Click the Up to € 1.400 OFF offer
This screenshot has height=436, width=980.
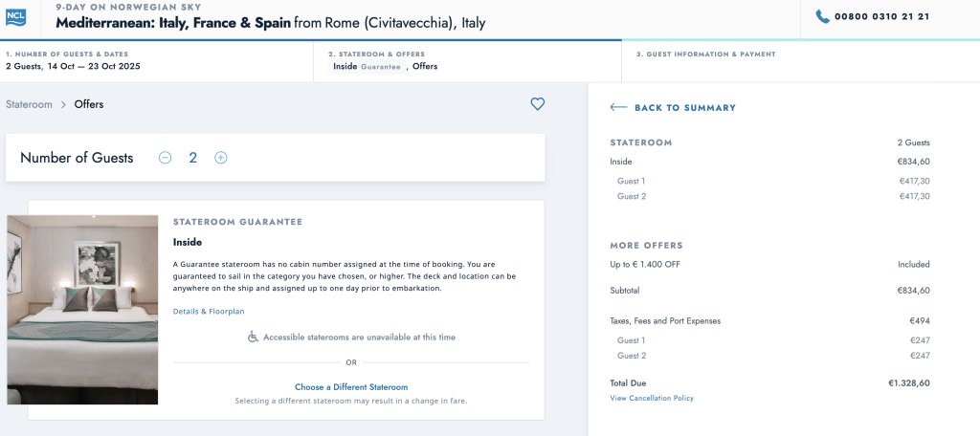pos(645,264)
